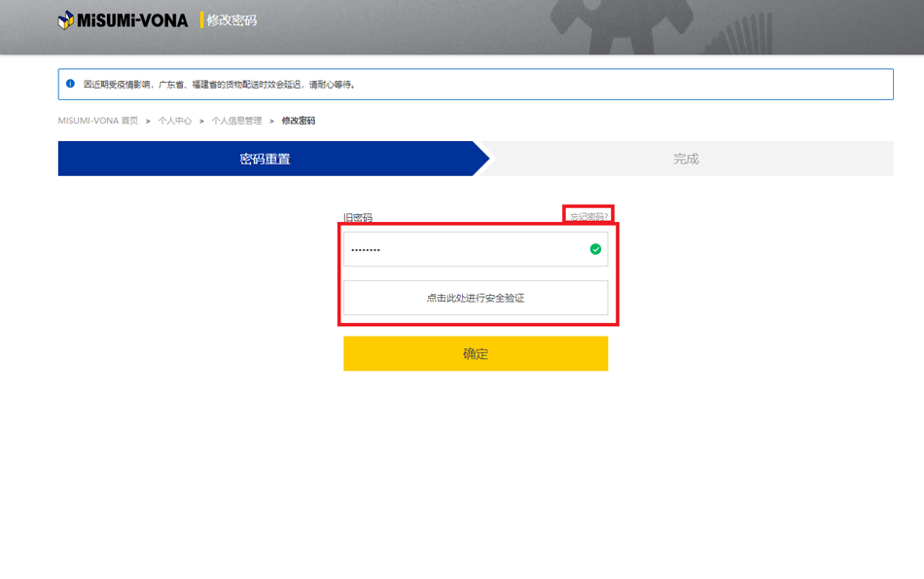This screenshot has height=579, width=924.
Task: Select the 密码重置 step tab
Action: coord(265,159)
